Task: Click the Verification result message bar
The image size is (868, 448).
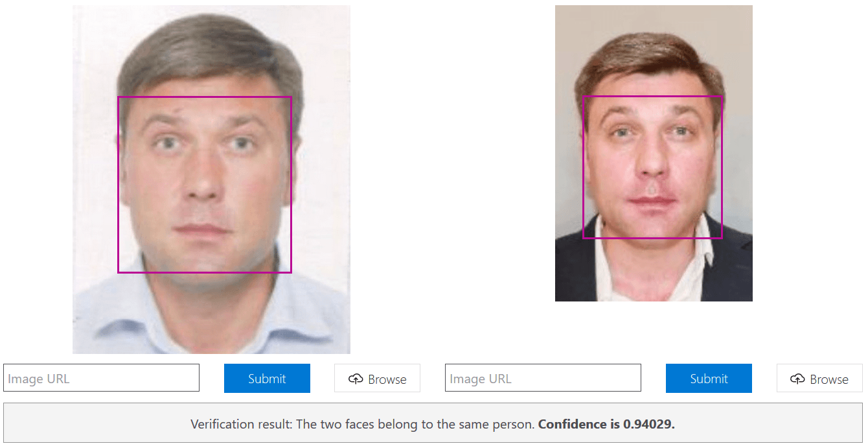Action: [x=433, y=424]
